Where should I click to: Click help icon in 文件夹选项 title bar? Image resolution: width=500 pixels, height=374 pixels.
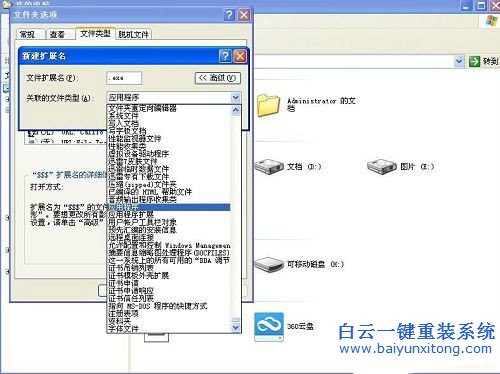[x=229, y=15]
